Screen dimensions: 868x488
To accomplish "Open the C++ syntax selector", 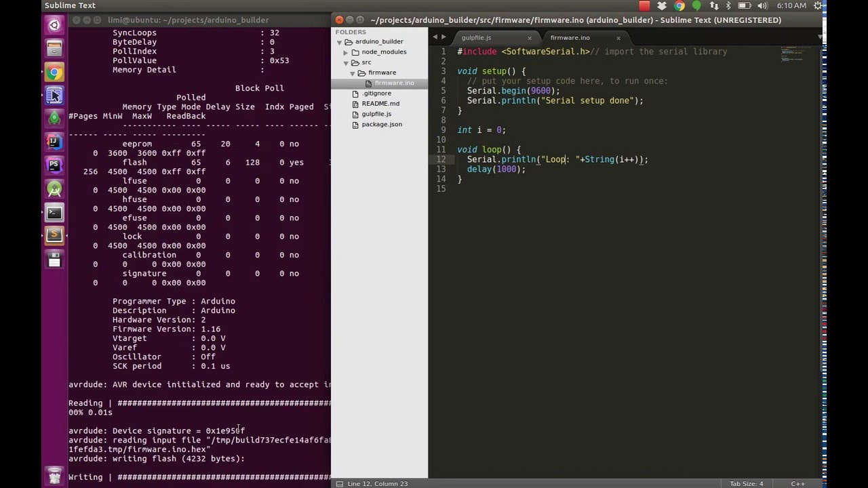I will point(797,483).
